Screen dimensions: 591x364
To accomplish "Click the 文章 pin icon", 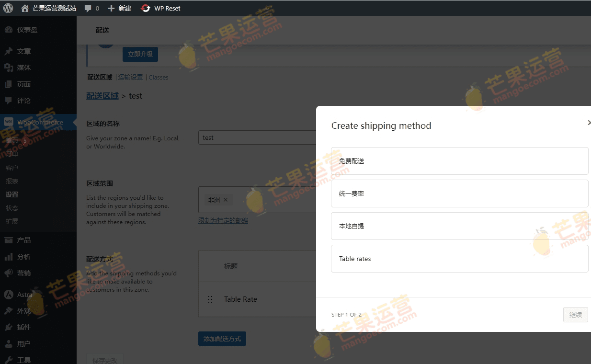I will pyautogui.click(x=9, y=51).
